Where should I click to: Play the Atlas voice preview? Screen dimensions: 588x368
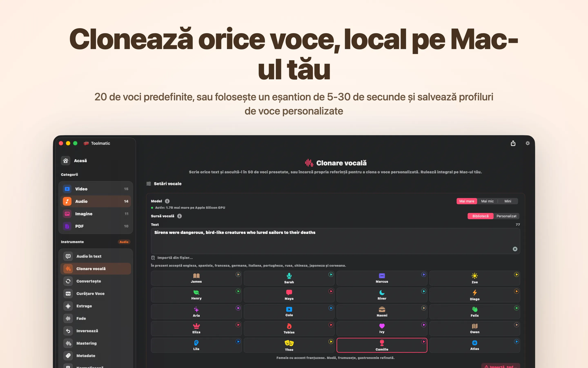coord(517,342)
